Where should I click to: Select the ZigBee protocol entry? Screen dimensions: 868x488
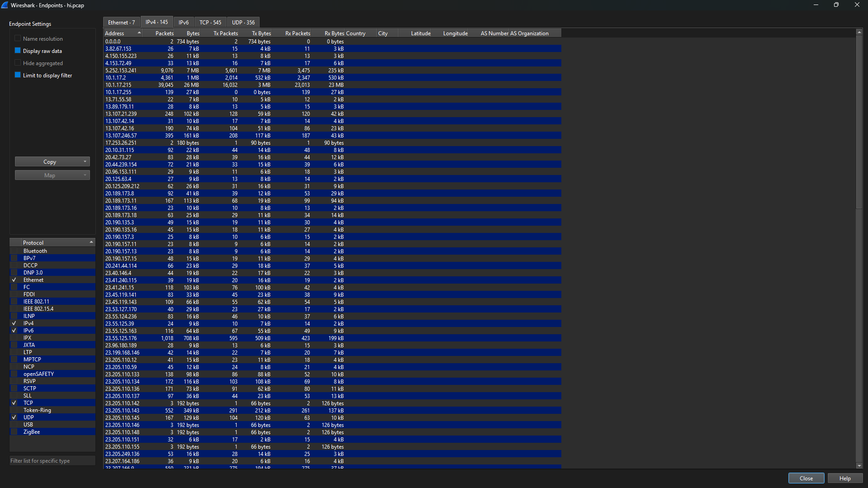tap(52, 432)
